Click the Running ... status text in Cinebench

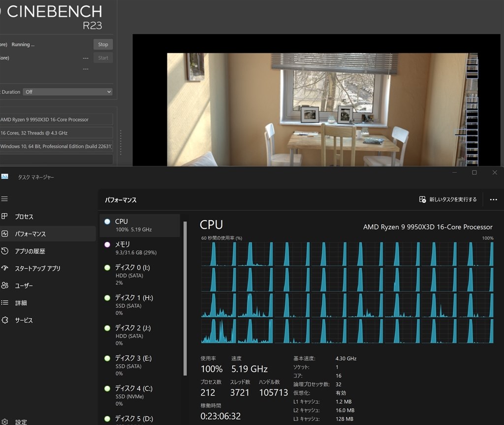(x=23, y=44)
